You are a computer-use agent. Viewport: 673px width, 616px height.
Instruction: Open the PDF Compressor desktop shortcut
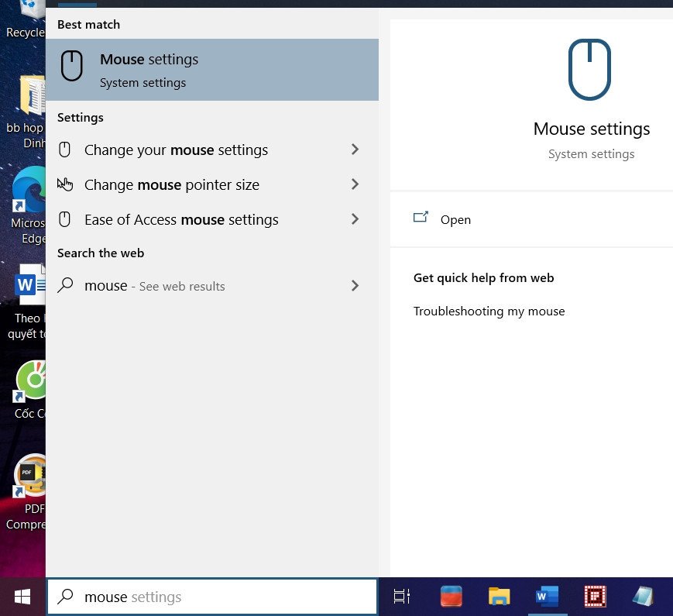(x=31, y=478)
